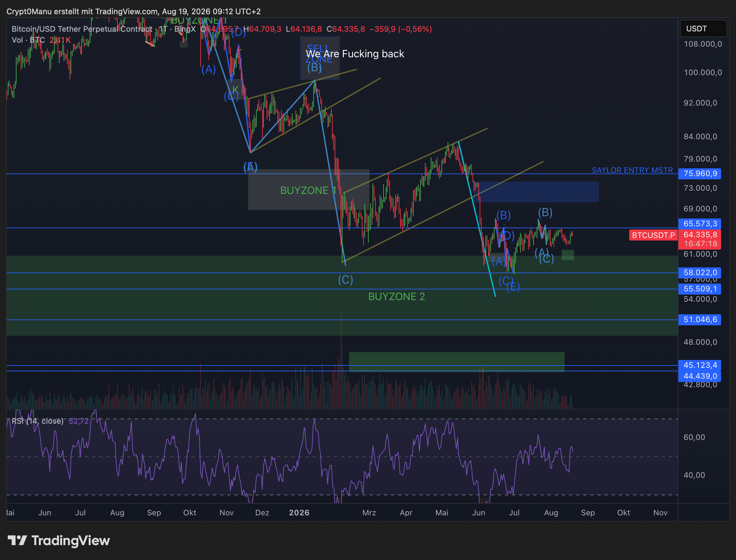
Task: Click the 84.000,0 price axis label
Action: pyautogui.click(x=700, y=136)
